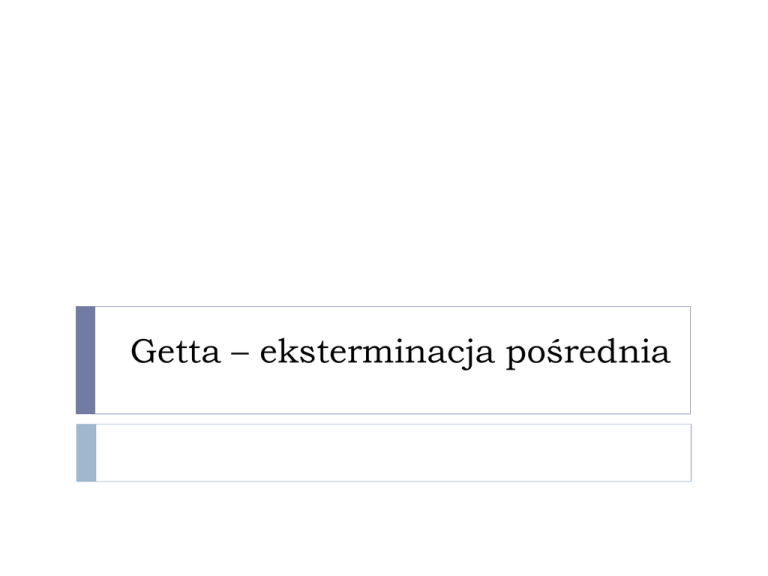Click the blank white area above the title box
This screenshot has width=768, height=576.
tap(384, 150)
